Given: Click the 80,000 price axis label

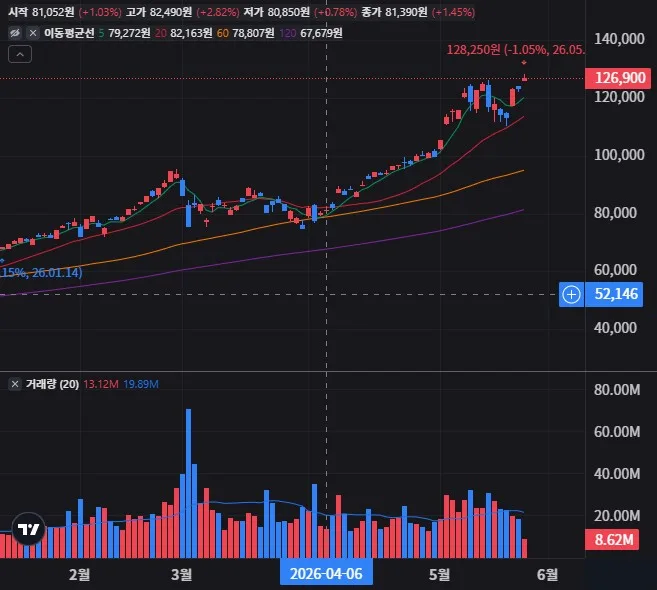Looking at the screenshot, I should (x=615, y=213).
